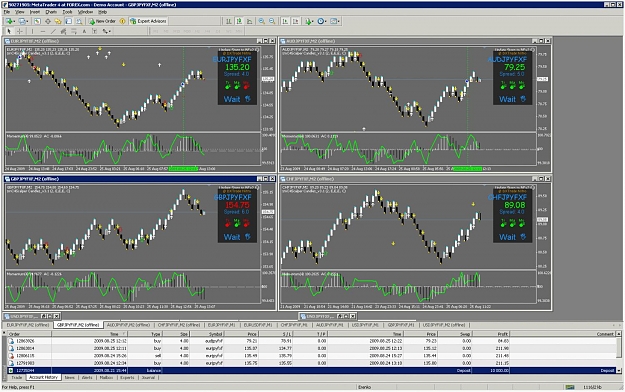Toggle the Market Watch window icon
The width and height of the screenshot is (625, 392).
37,21
